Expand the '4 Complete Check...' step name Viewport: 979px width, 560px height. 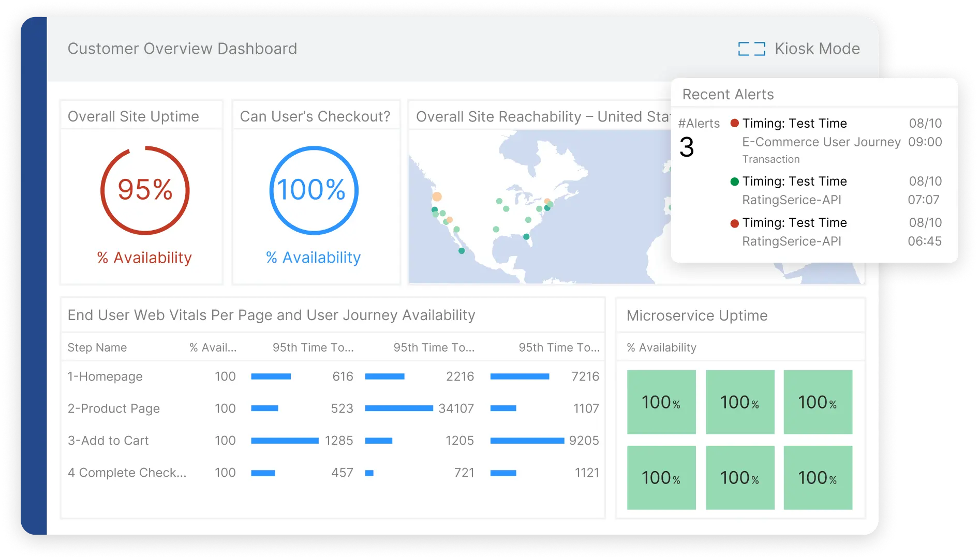127,472
